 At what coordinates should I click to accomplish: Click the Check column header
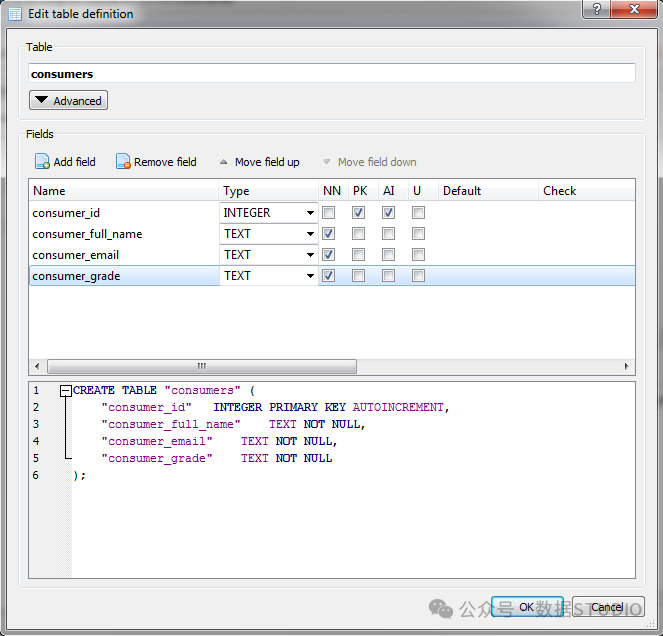[x=587, y=191]
